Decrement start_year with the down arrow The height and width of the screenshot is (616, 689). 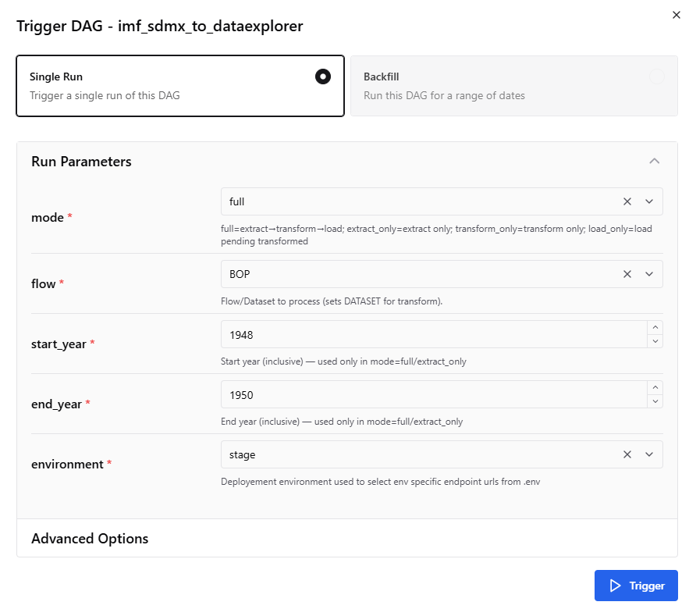coord(655,340)
